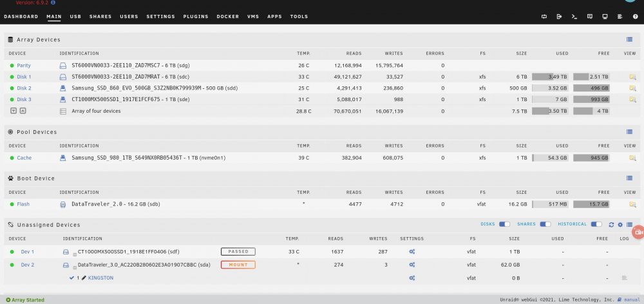Click the down arrow control in the array totals row
Screen dimensions: 644x304
pyautogui.click(x=14, y=111)
